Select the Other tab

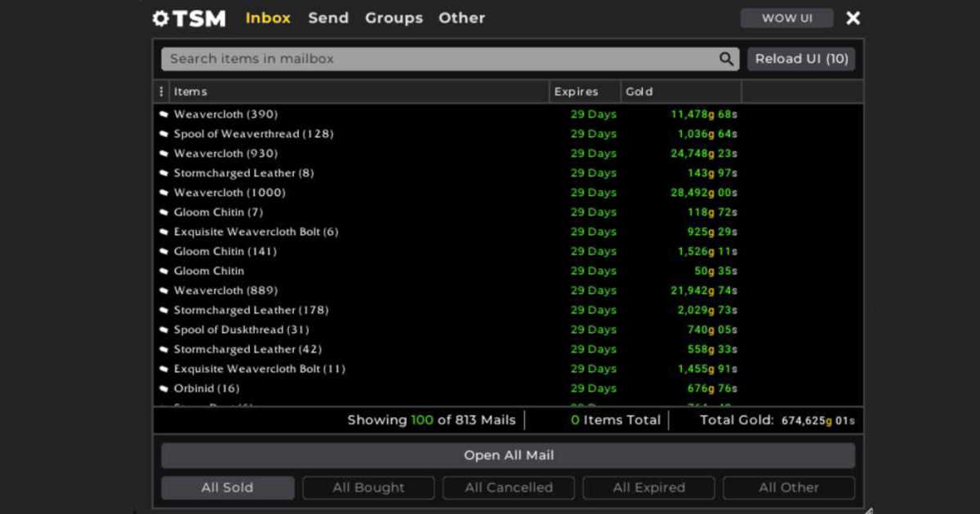(x=461, y=17)
